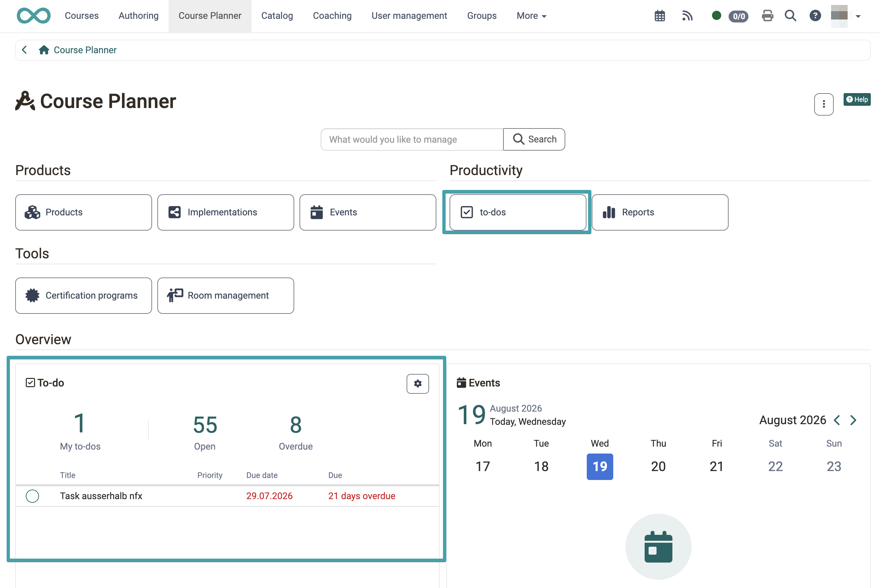Sort to-dos by Priority column
Viewport: 880px width, 588px height.
(210, 475)
